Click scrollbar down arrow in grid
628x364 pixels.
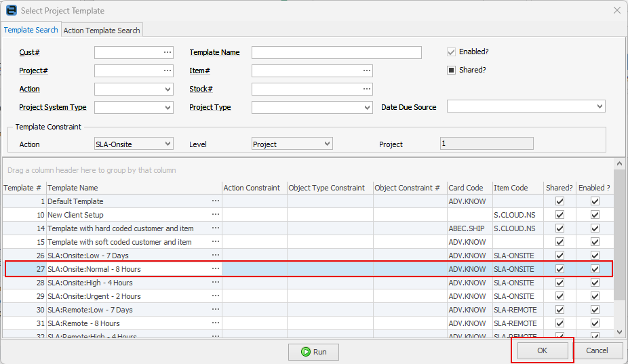620,332
